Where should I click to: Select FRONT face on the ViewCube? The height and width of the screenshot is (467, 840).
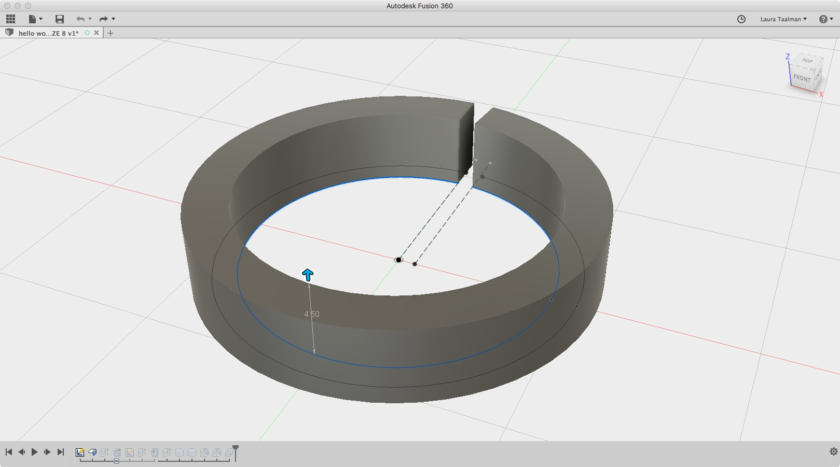(802, 78)
